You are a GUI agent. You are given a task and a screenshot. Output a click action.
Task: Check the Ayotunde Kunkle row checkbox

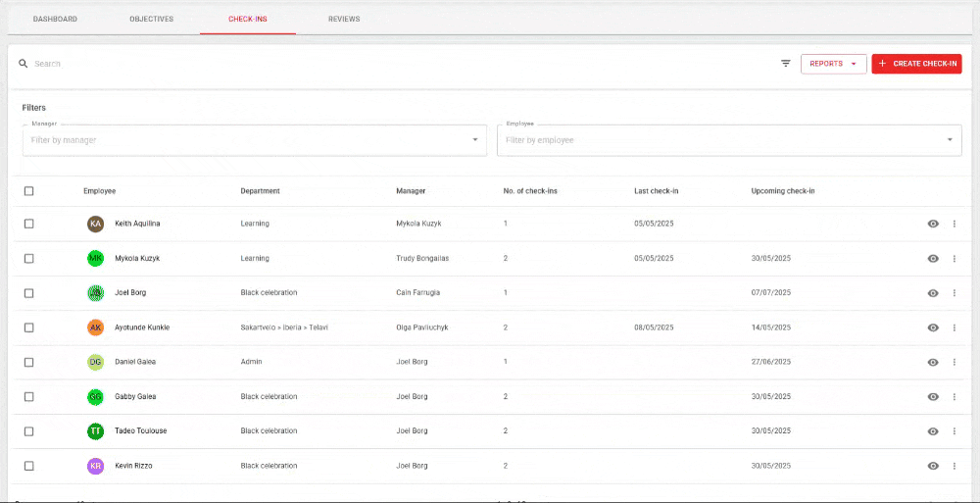[x=28, y=327]
